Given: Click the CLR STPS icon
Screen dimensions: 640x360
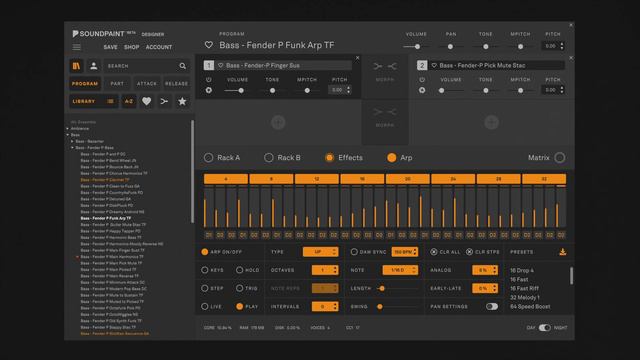Looking at the screenshot, I should tap(469, 252).
